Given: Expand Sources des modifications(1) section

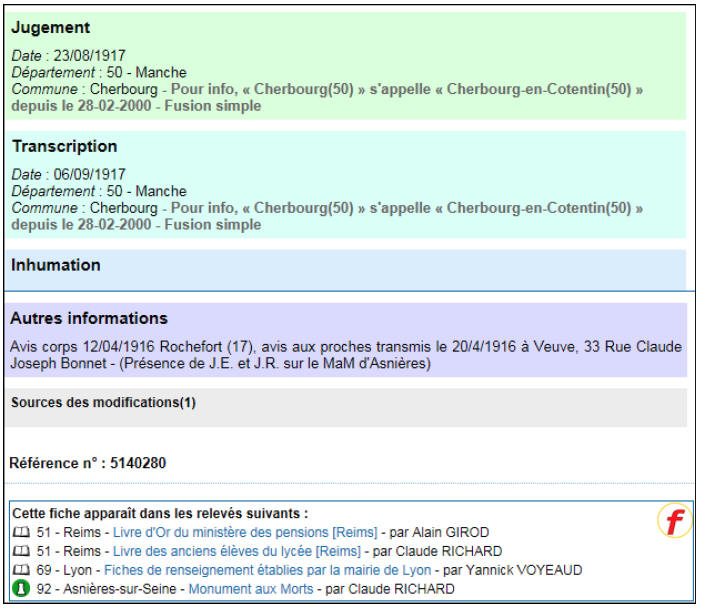Looking at the screenshot, I should [103, 403].
